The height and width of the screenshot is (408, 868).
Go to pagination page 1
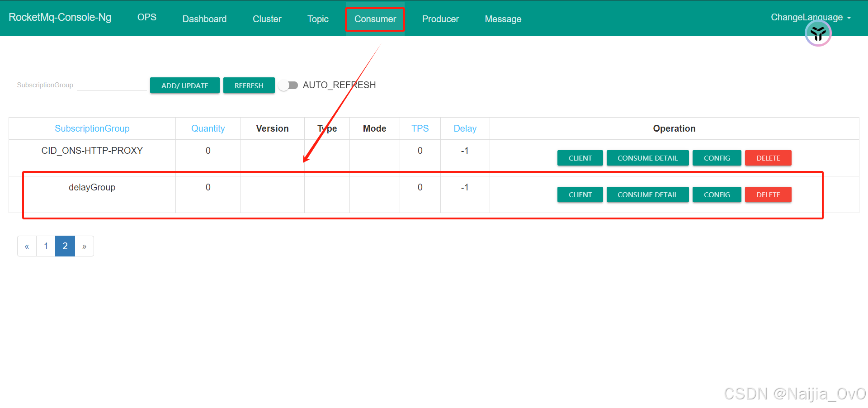coord(46,246)
